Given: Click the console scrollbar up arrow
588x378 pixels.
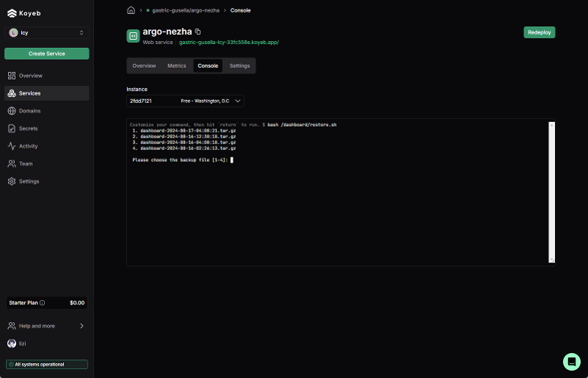Looking at the screenshot, I should pos(552,125).
